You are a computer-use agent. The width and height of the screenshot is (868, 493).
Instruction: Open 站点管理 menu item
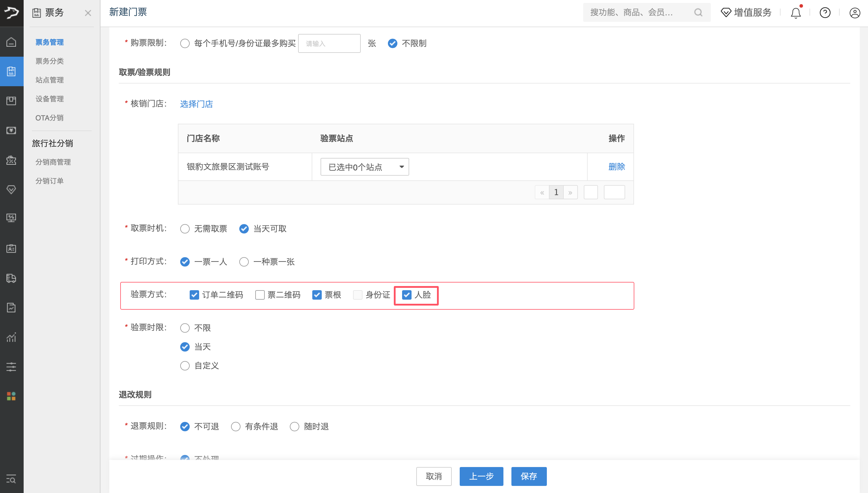point(49,80)
